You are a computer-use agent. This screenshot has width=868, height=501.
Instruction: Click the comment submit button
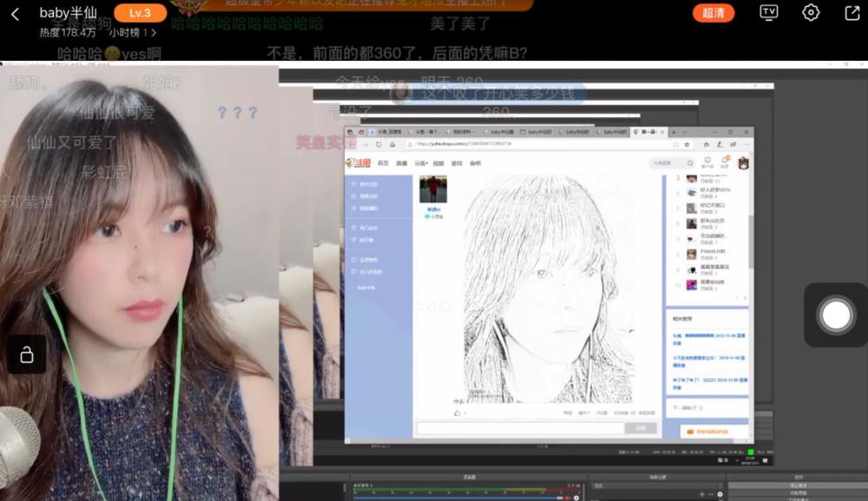pos(641,428)
